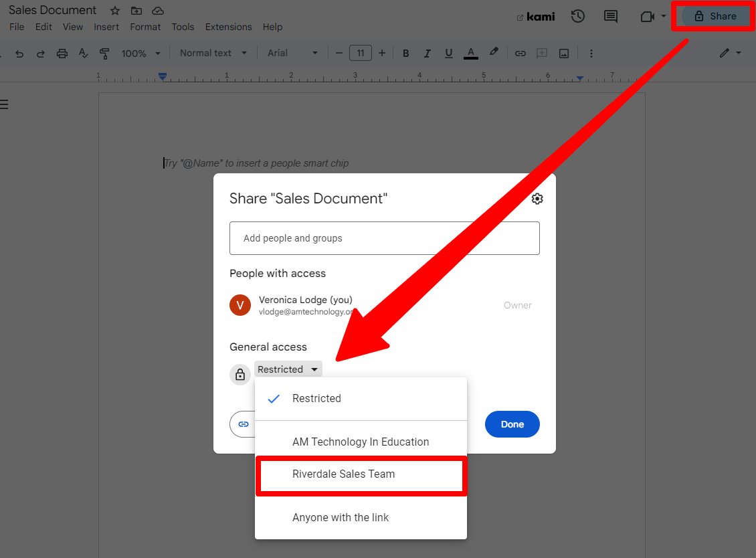Run spelling and grammar check

coord(84,54)
